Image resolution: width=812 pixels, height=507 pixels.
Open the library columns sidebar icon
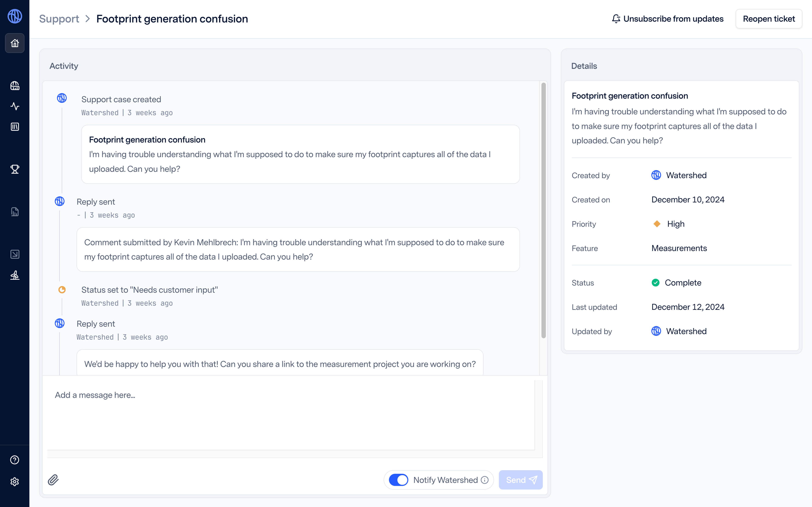click(15, 127)
